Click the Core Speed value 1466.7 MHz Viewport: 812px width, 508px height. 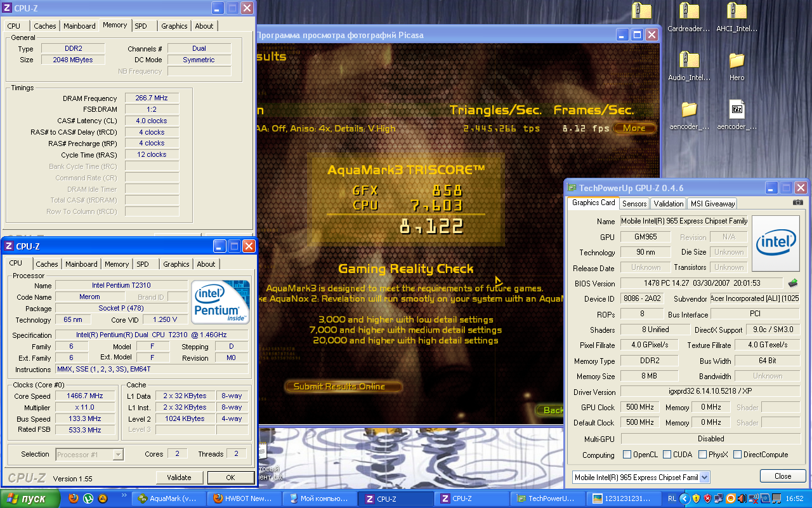click(86, 396)
